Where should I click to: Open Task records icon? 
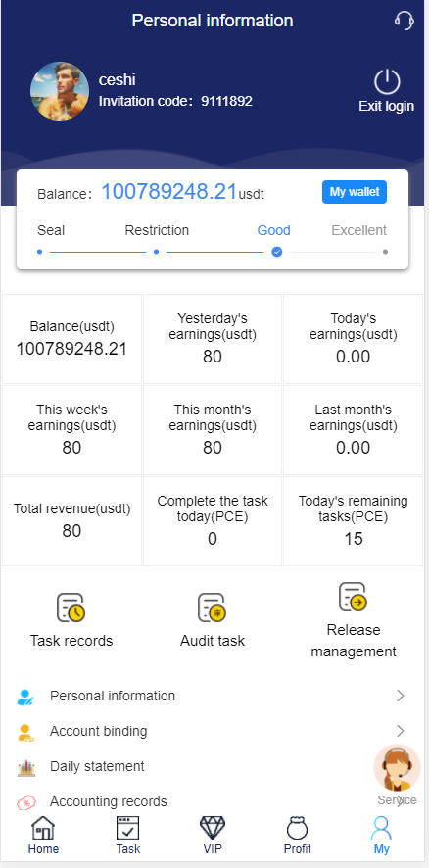[x=71, y=607]
